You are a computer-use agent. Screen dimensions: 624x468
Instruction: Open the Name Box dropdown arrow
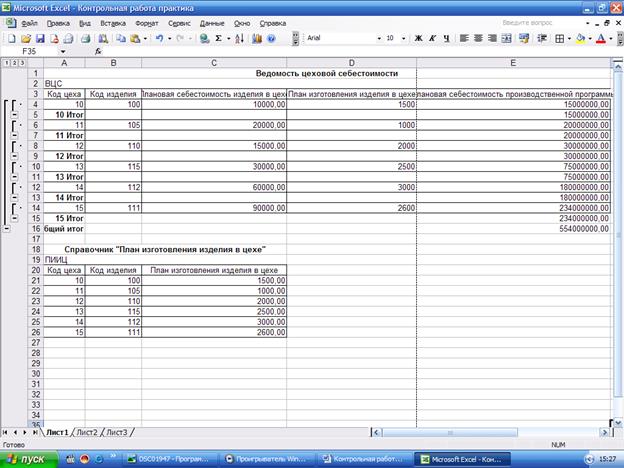click(63, 51)
